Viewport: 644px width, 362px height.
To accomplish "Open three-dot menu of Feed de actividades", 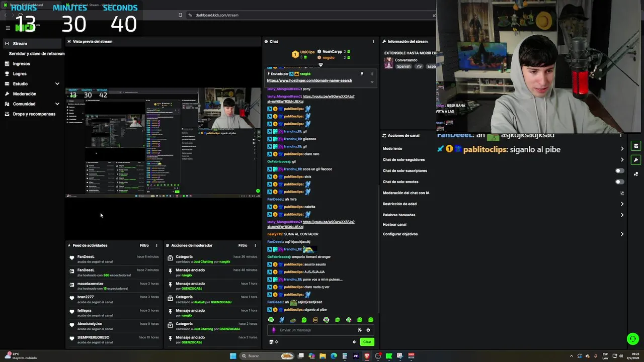I will click(x=156, y=245).
